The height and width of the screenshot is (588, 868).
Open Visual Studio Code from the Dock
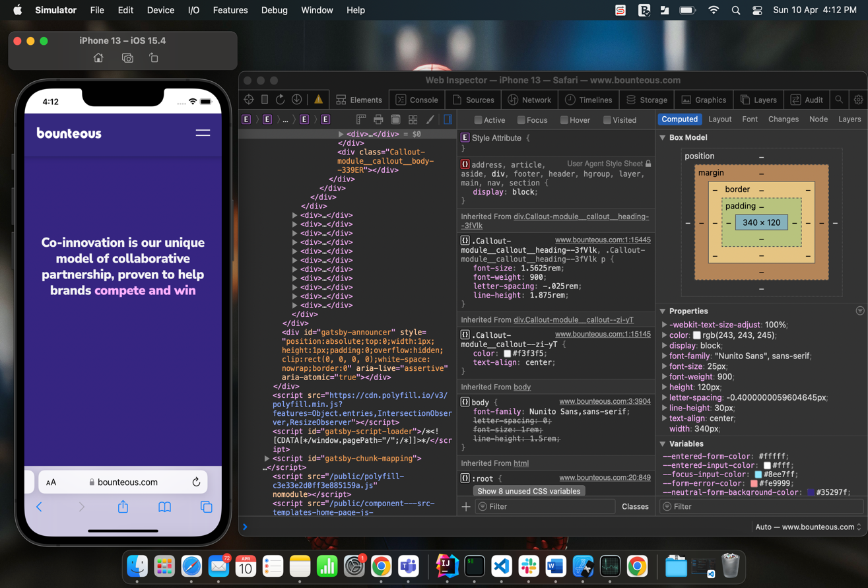[x=502, y=566]
